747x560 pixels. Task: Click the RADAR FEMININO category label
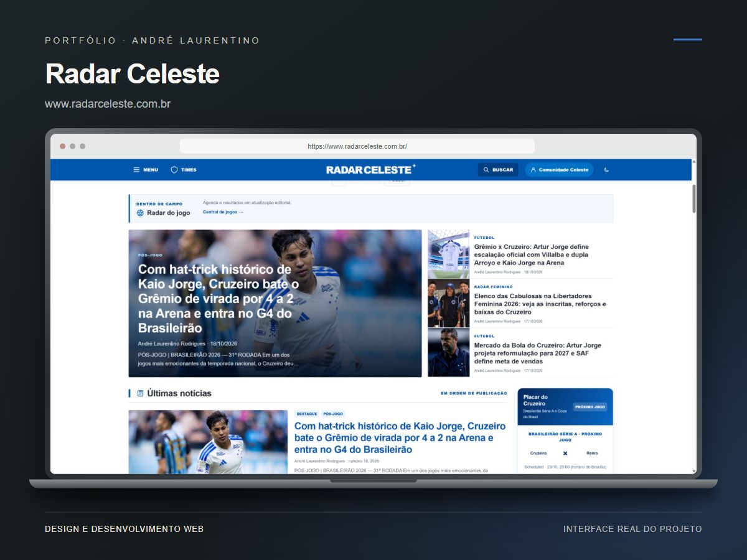tap(494, 287)
